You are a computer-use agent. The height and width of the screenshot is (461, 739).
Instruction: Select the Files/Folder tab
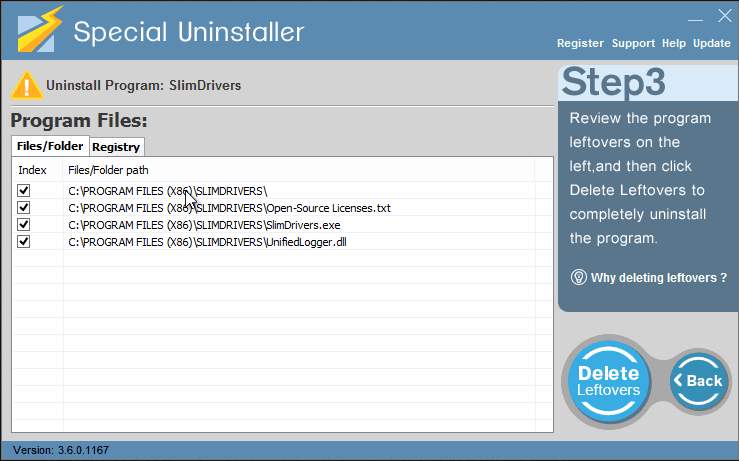tap(50, 146)
